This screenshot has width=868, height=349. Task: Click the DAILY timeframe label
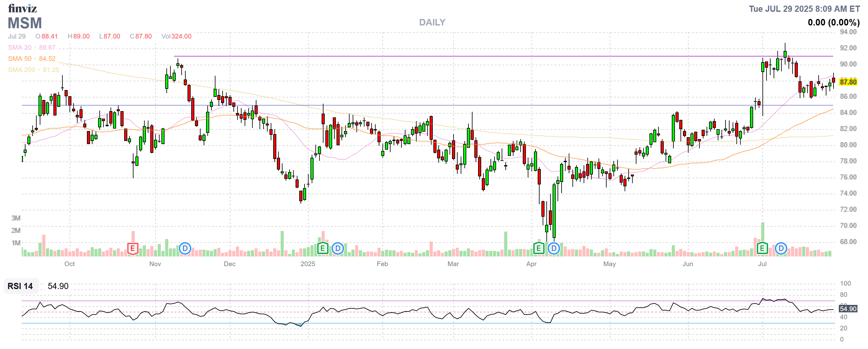click(x=432, y=22)
